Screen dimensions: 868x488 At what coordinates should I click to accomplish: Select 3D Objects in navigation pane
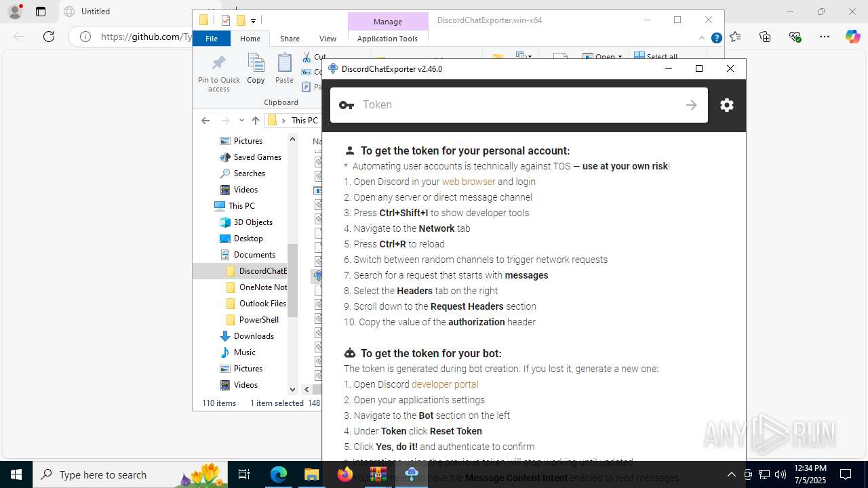pos(246,222)
